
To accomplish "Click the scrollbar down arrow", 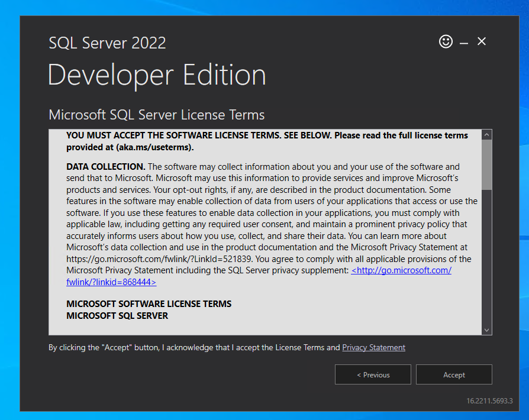I will [x=486, y=329].
